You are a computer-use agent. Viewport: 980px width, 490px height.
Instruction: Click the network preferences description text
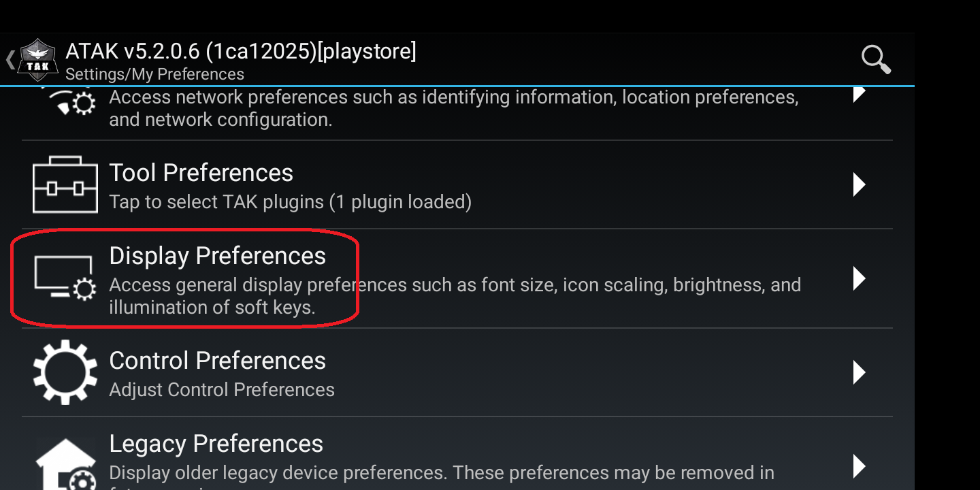coord(453,108)
